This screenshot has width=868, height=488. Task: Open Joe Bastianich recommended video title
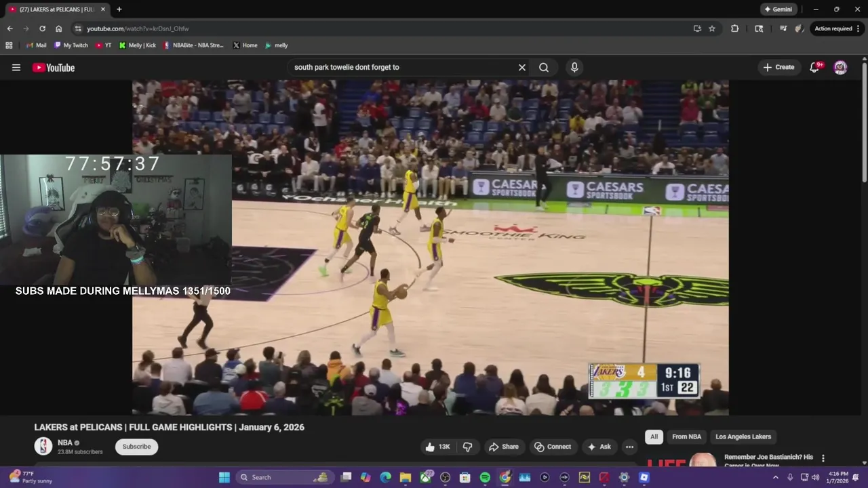pos(768,461)
